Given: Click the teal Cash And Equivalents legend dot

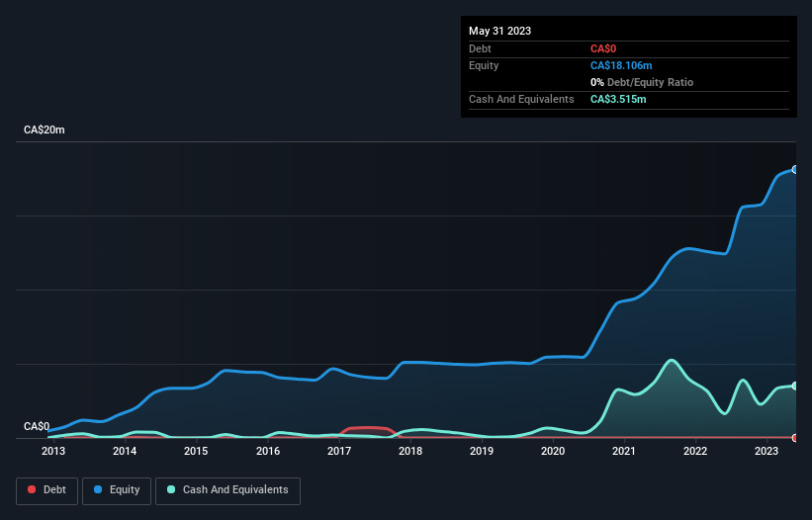Looking at the screenshot, I should pyautogui.click(x=171, y=489).
